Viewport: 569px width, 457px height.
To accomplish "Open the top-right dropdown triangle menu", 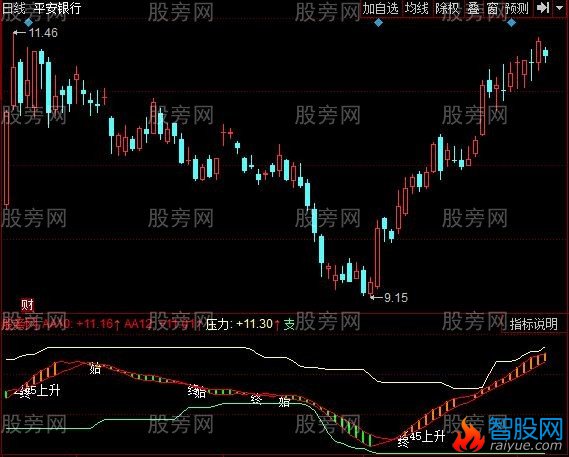I will (560, 8).
